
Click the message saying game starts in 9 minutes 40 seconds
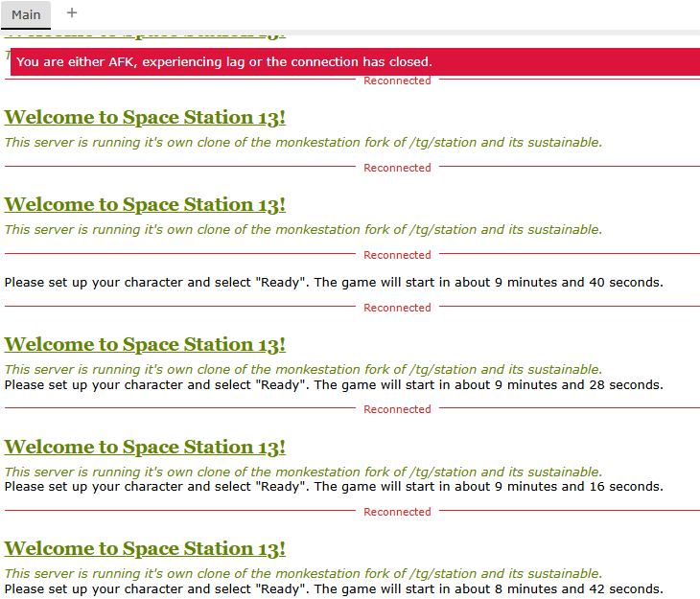pyautogui.click(x=334, y=282)
